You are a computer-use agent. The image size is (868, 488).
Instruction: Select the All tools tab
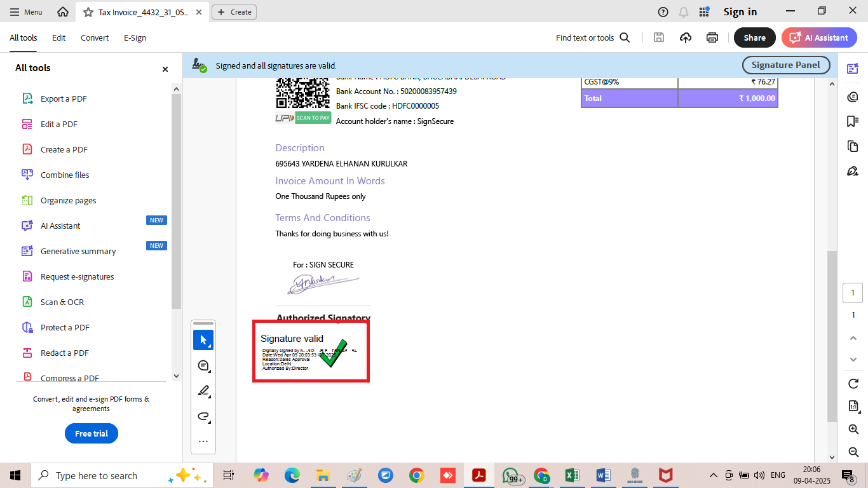pos(23,37)
